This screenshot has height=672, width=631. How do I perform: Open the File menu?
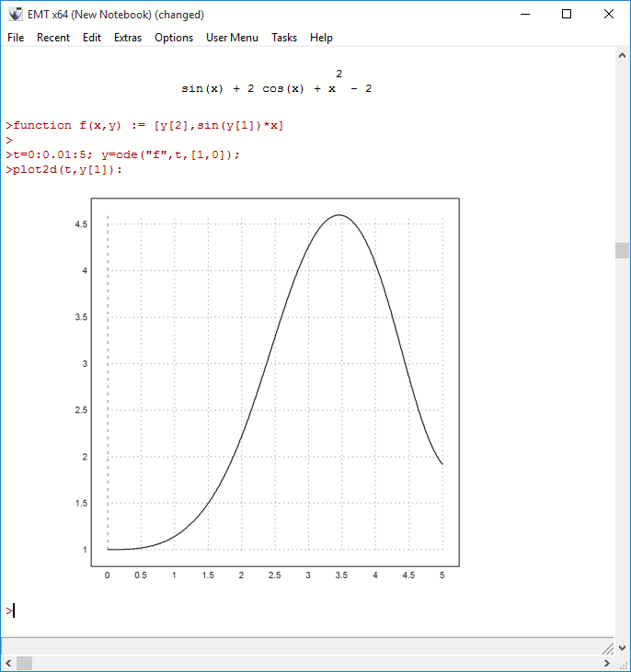[x=16, y=38]
